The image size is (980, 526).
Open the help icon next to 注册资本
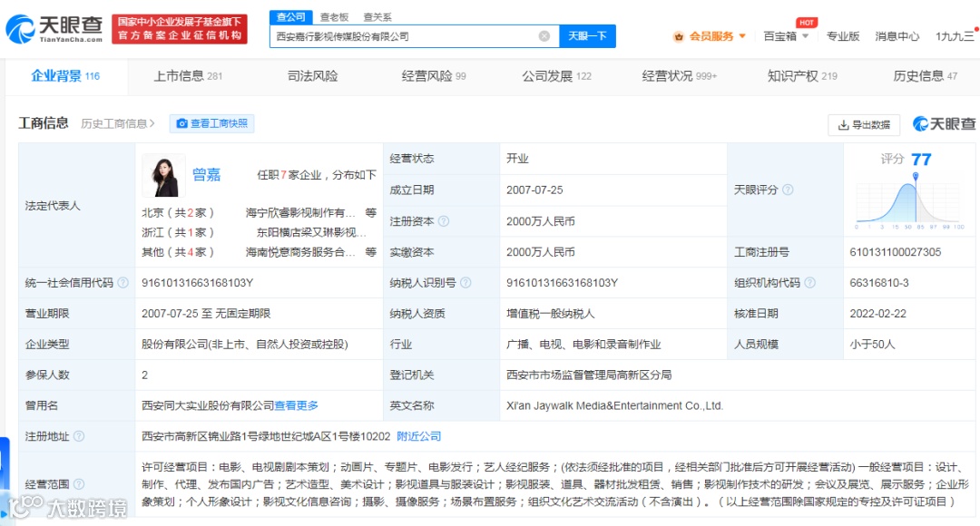444,221
